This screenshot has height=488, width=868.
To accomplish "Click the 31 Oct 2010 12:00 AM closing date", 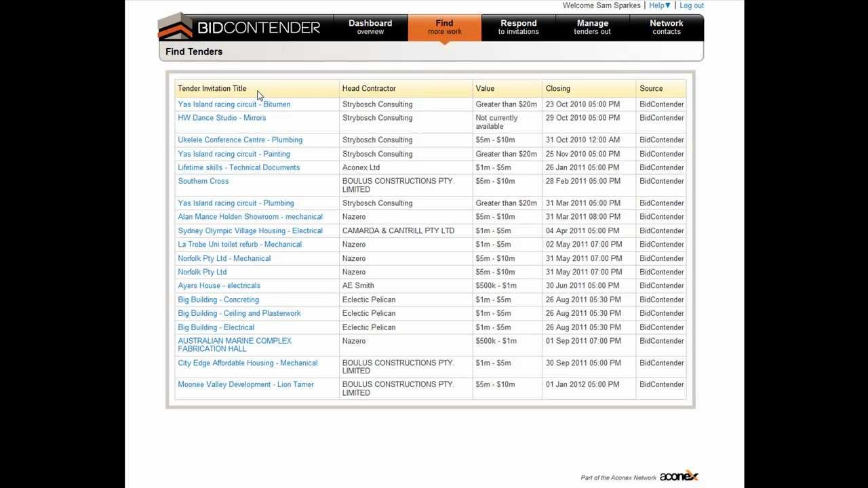I will click(583, 140).
